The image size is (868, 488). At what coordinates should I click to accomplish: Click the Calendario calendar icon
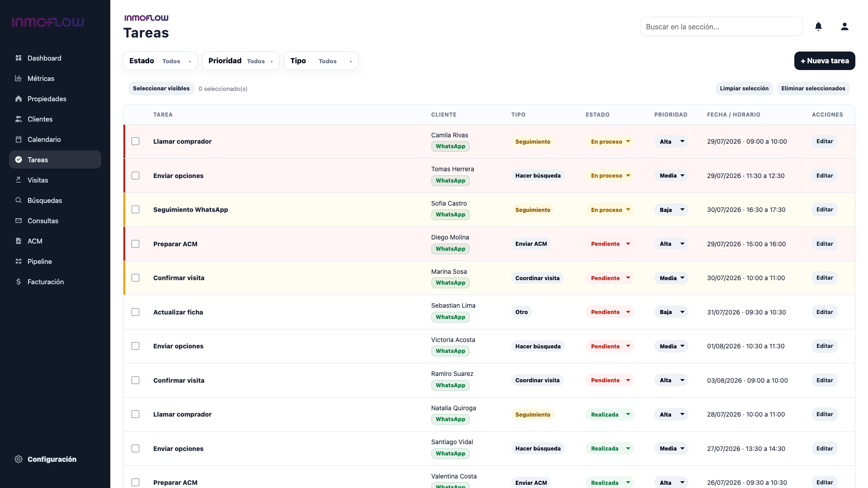[x=19, y=139]
